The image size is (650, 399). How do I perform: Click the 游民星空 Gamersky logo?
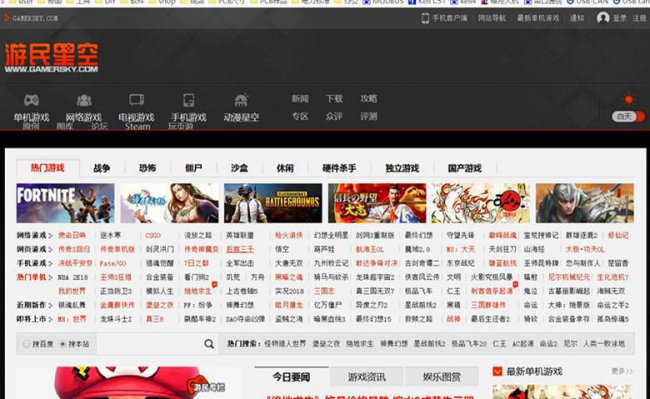pos(51,57)
